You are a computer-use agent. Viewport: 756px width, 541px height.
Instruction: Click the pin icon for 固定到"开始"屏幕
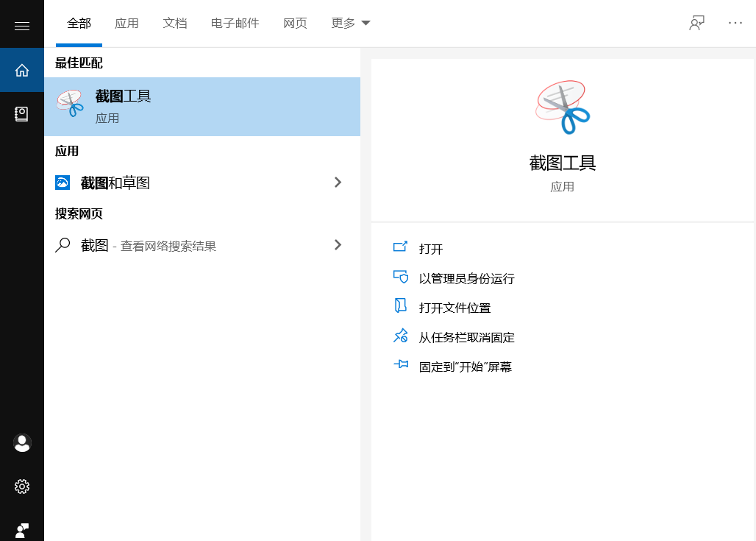click(x=401, y=364)
